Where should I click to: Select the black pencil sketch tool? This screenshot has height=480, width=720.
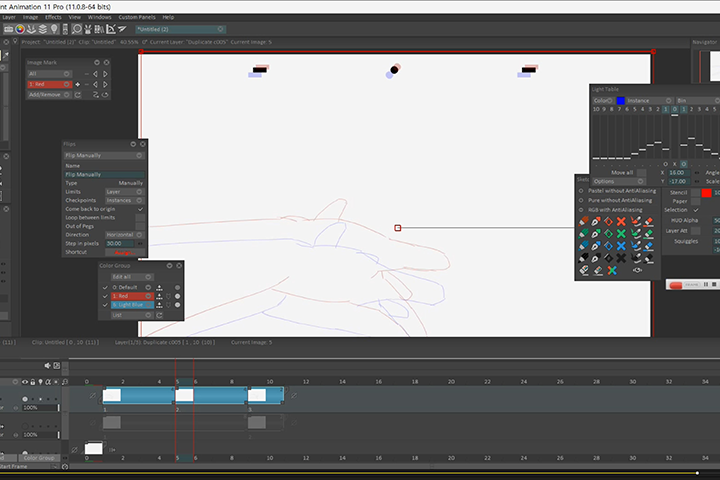584,258
